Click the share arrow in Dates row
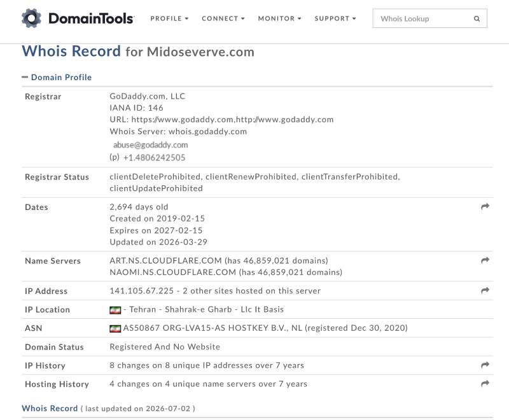This screenshot has height=420, width=509. [x=485, y=206]
